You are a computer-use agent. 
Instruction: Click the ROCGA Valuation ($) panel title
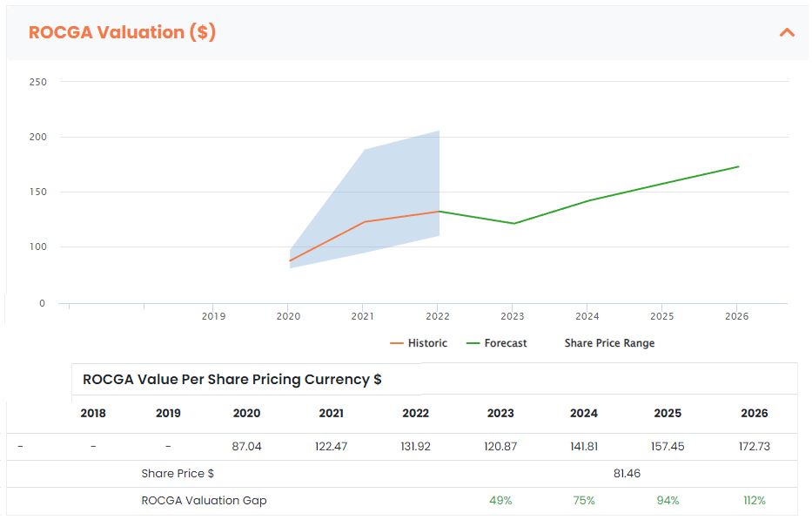point(122,33)
